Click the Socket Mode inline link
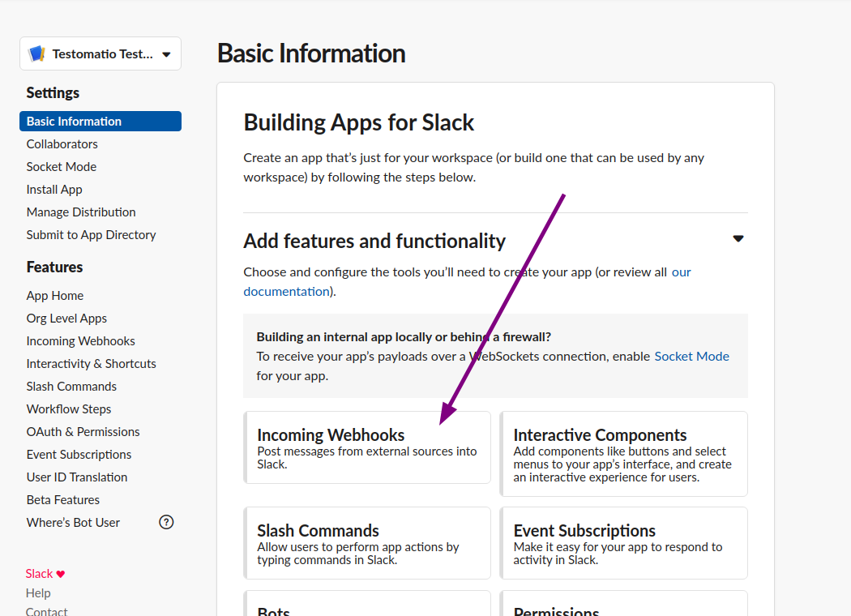This screenshot has height=616, width=851. pyautogui.click(x=691, y=357)
